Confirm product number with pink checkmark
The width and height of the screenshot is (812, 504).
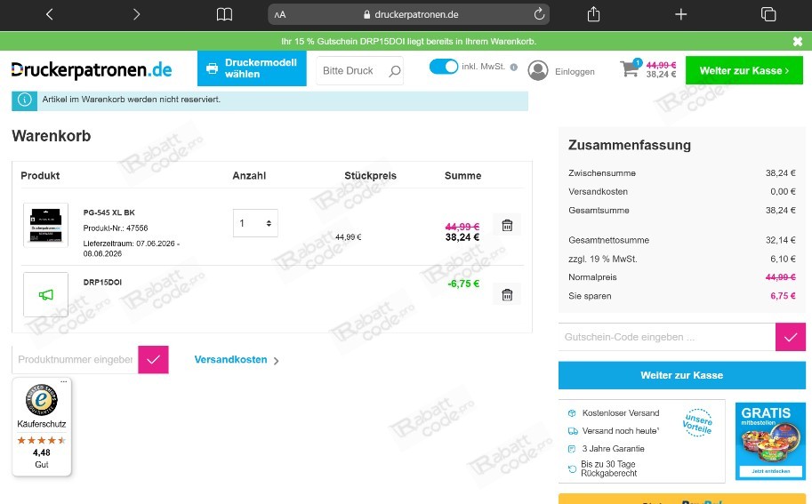(153, 360)
